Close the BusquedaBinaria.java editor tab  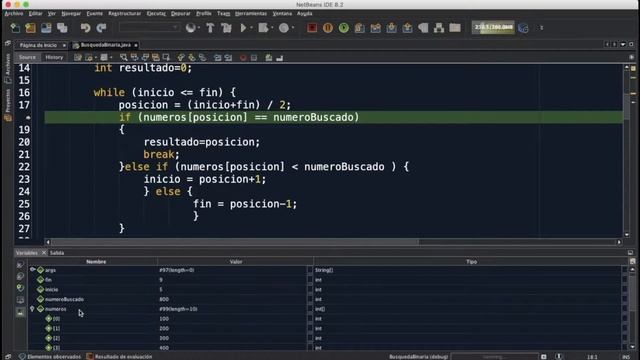pyautogui.click(x=136, y=45)
